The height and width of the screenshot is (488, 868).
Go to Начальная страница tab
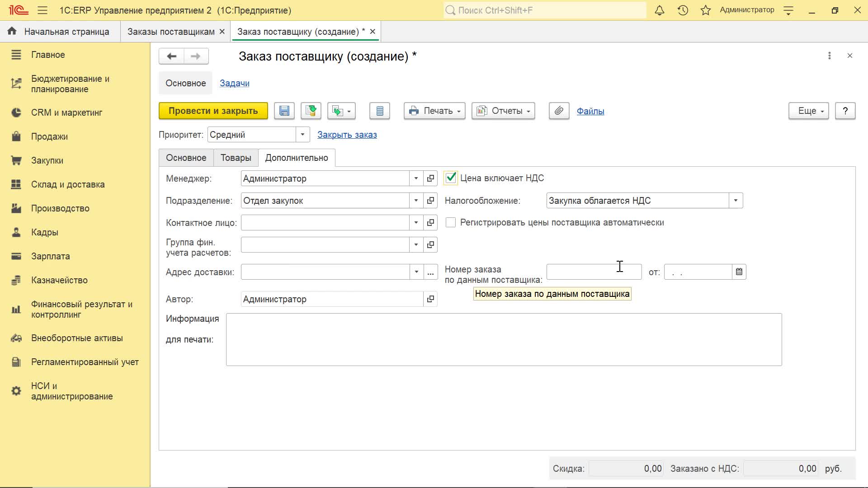(x=60, y=32)
